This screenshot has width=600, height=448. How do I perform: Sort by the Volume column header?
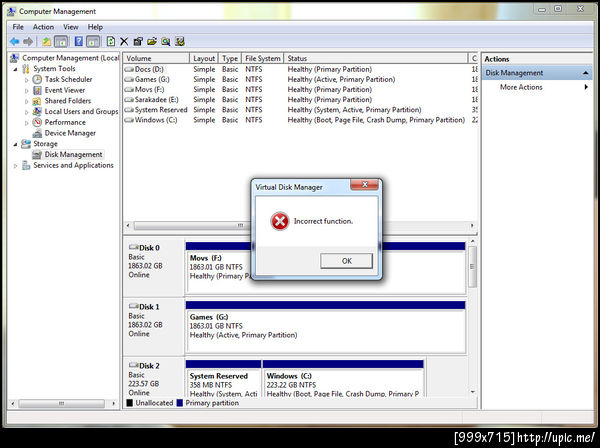[x=156, y=58]
